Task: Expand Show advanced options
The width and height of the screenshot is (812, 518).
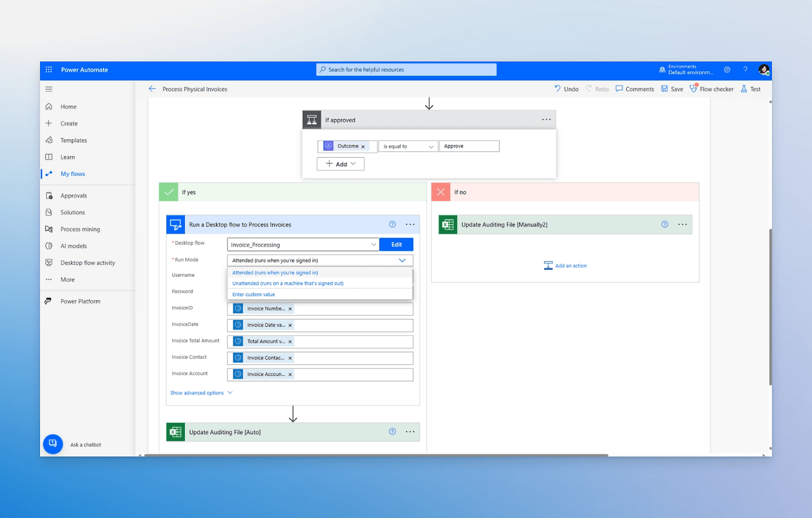Action: coord(197,393)
